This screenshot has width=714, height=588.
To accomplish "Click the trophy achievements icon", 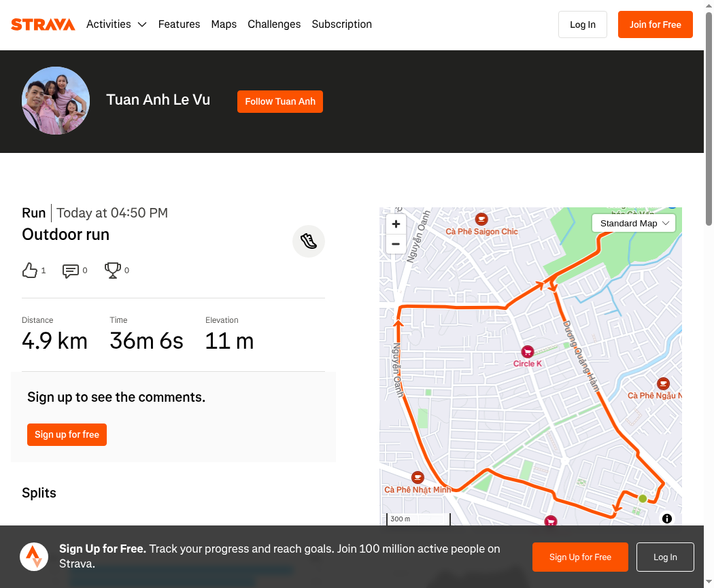I will point(112,271).
